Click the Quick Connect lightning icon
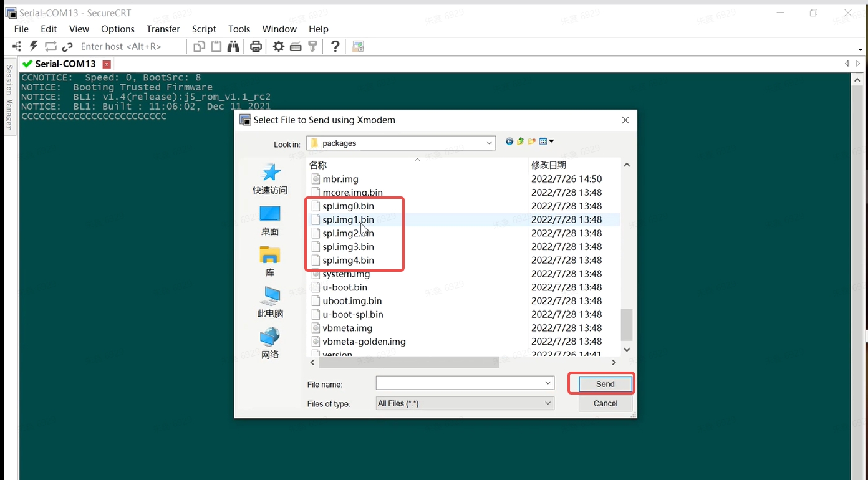The height and width of the screenshot is (480, 868). (x=34, y=46)
